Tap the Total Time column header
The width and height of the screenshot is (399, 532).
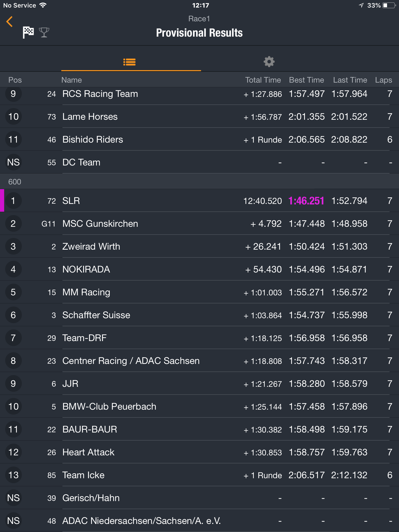tap(263, 80)
